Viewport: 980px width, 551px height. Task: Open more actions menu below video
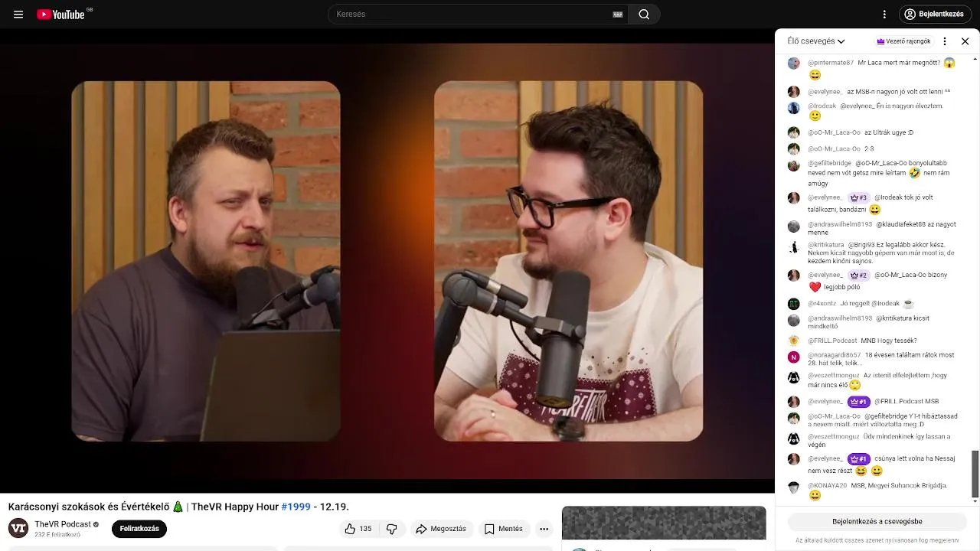(x=544, y=529)
